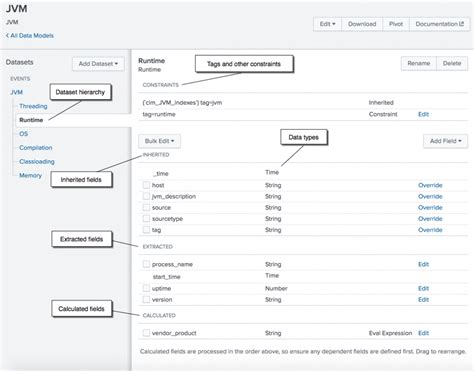Open Pivot for the JVM model
The width and height of the screenshot is (474, 371).
396,24
